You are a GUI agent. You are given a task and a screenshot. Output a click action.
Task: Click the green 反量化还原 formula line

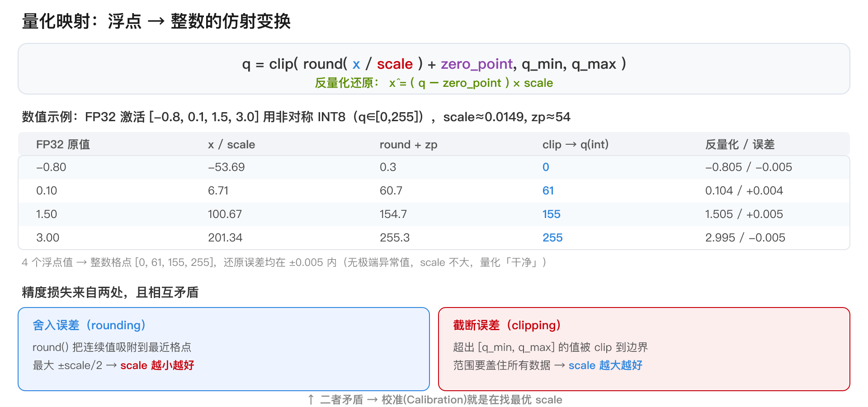434,83
